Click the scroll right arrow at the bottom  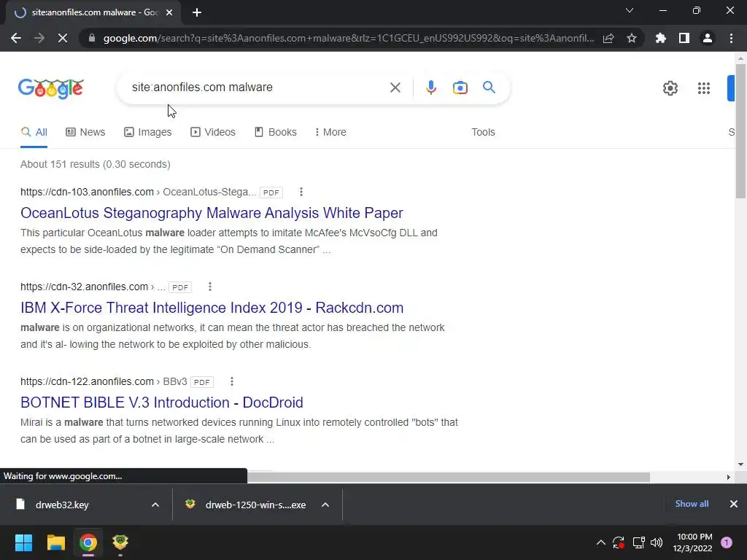[728, 477]
